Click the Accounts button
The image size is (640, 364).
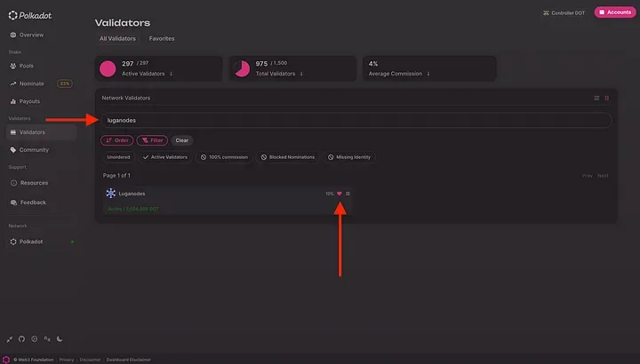pyautogui.click(x=613, y=12)
